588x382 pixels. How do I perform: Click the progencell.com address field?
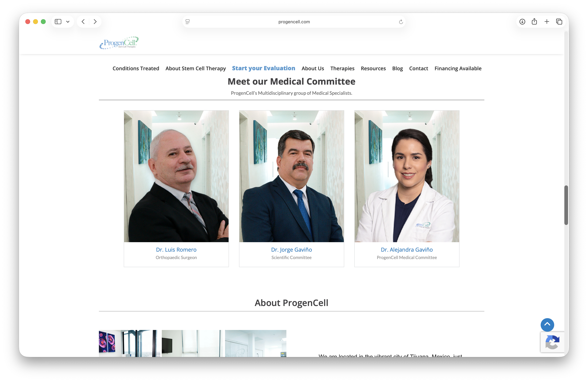[x=294, y=22]
